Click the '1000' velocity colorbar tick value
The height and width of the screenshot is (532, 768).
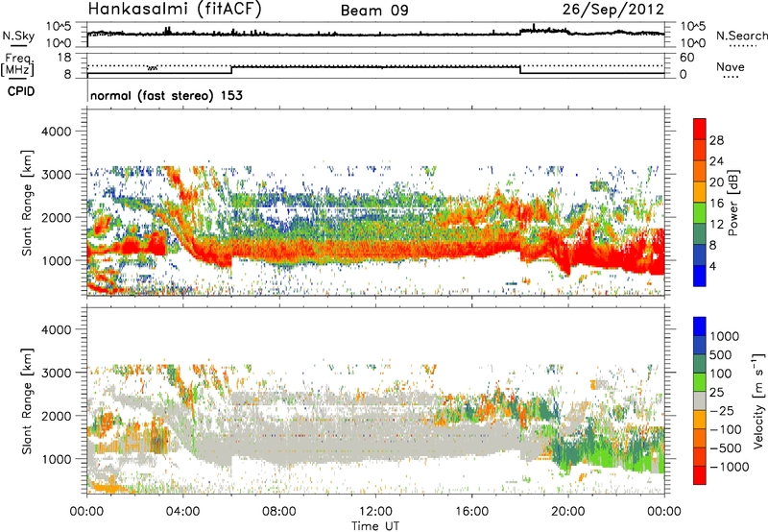(x=725, y=336)
